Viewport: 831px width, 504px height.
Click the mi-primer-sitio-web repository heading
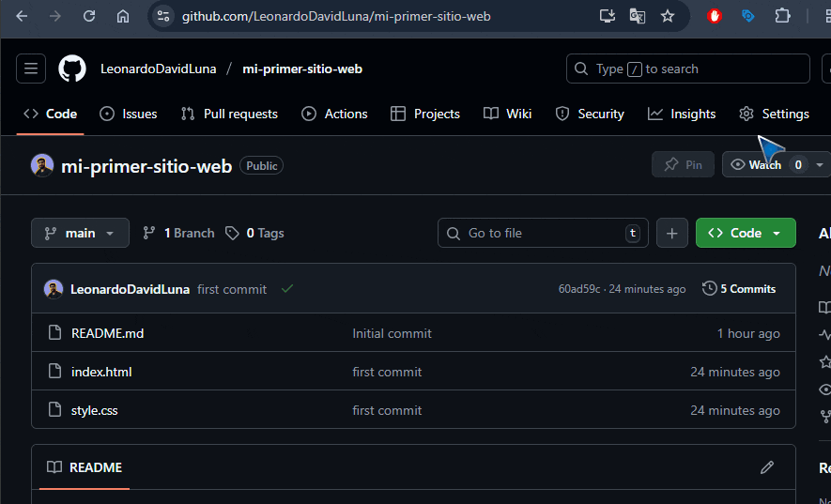coord(146,166)
